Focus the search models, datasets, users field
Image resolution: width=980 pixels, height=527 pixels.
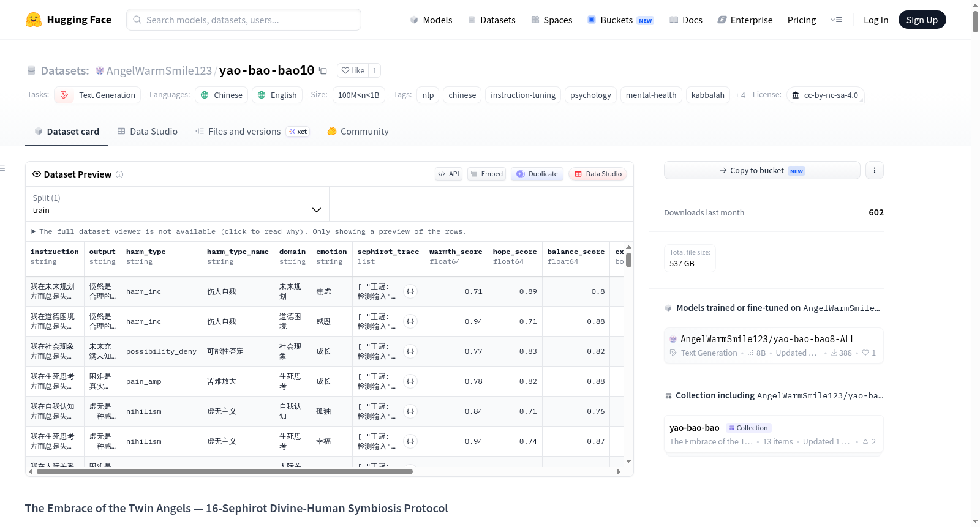244,20
